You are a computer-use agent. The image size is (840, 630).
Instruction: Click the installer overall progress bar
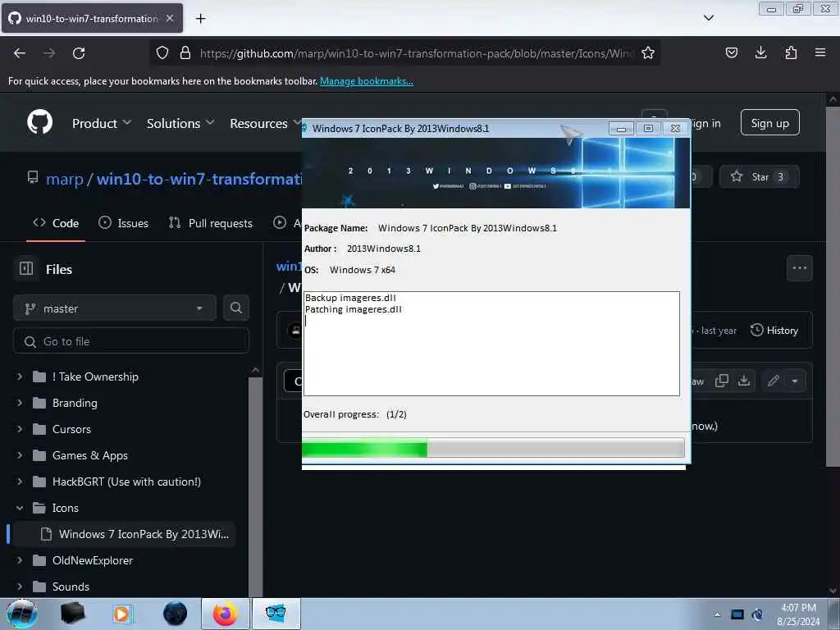click(493, 448)
